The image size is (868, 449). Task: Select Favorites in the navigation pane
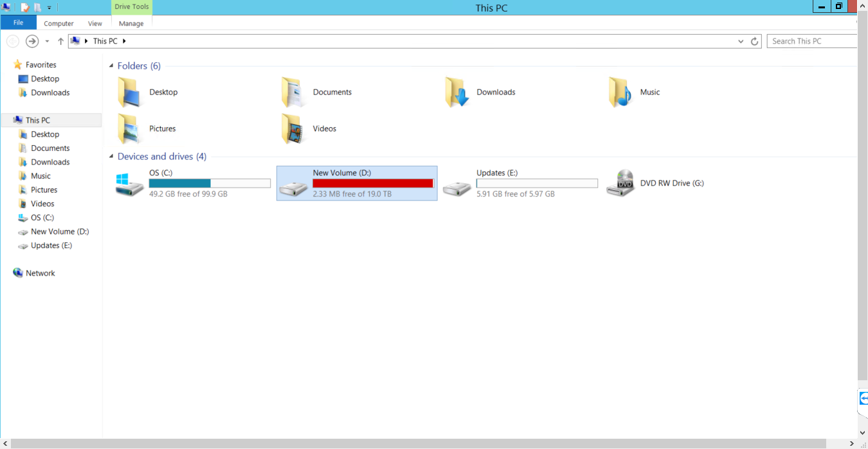click(x=41, y=65)
